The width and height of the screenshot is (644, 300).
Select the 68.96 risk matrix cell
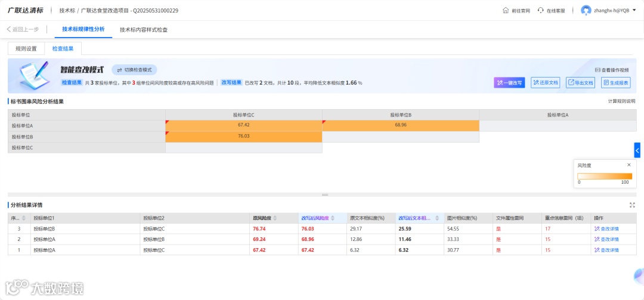401,125
